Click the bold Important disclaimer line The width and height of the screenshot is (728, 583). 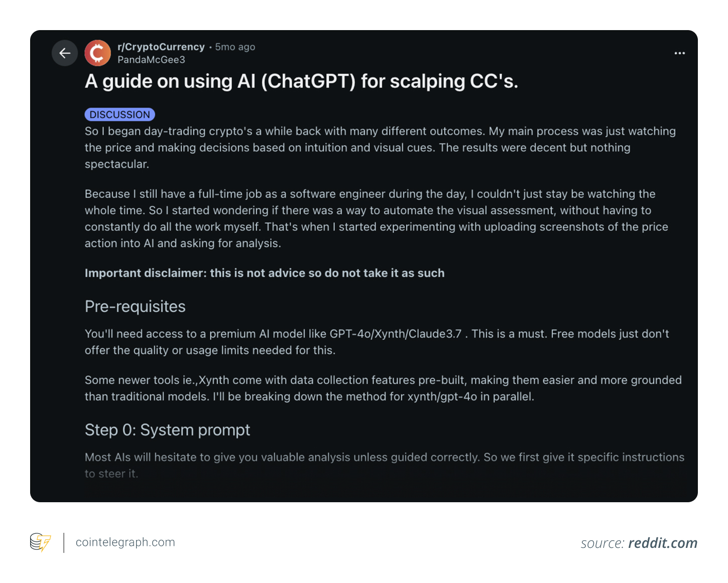coord(265,273)
